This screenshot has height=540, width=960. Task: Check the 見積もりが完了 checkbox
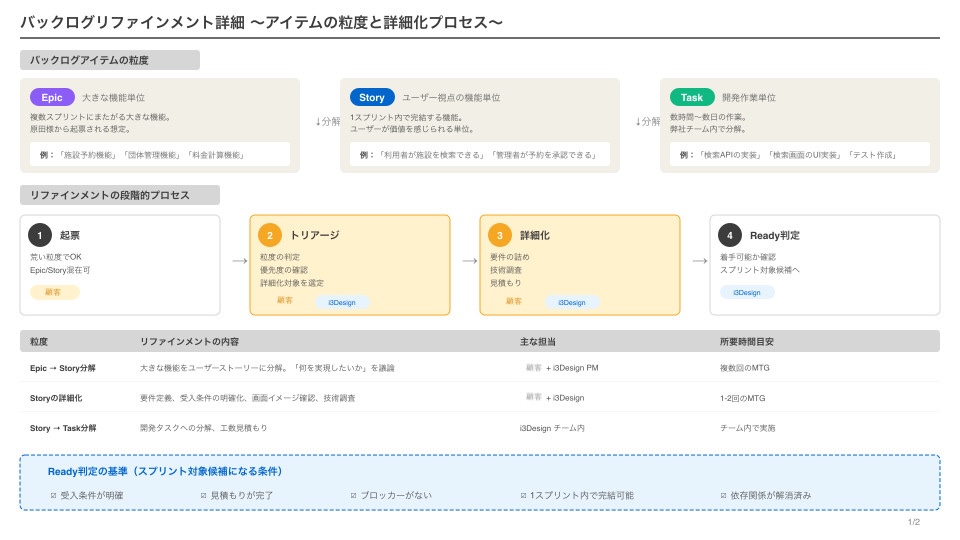[x=204, y=495]
